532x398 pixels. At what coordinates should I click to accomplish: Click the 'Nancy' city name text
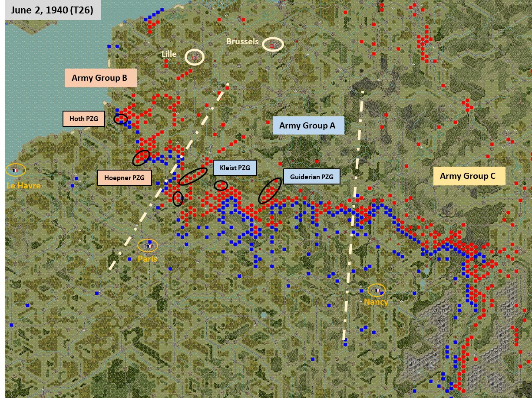pos(376,302)
